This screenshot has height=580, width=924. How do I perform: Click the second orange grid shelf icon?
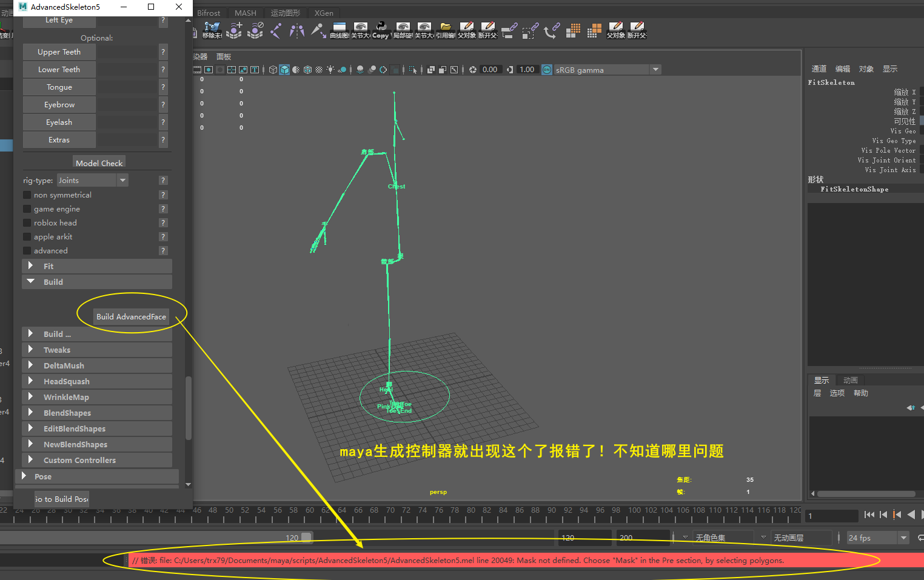(x=594, y=30)
